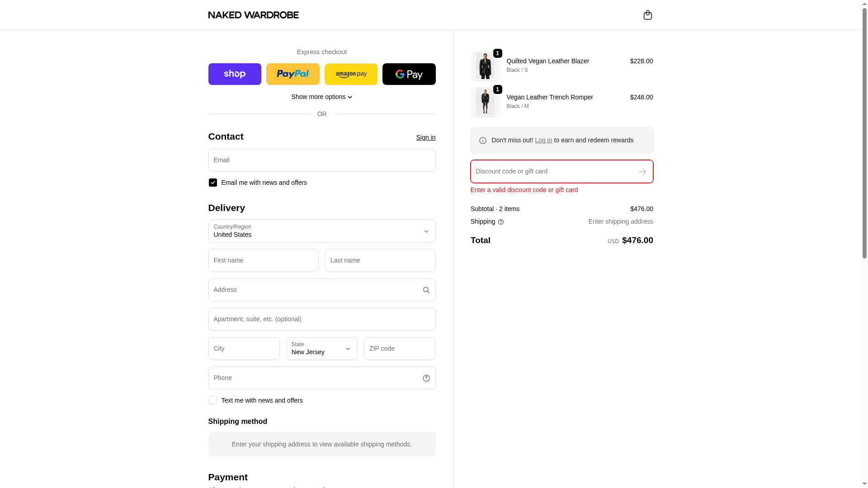Click the shipping info question icon
This screenshot has height=488, width=868.
(x=501, y=222)
